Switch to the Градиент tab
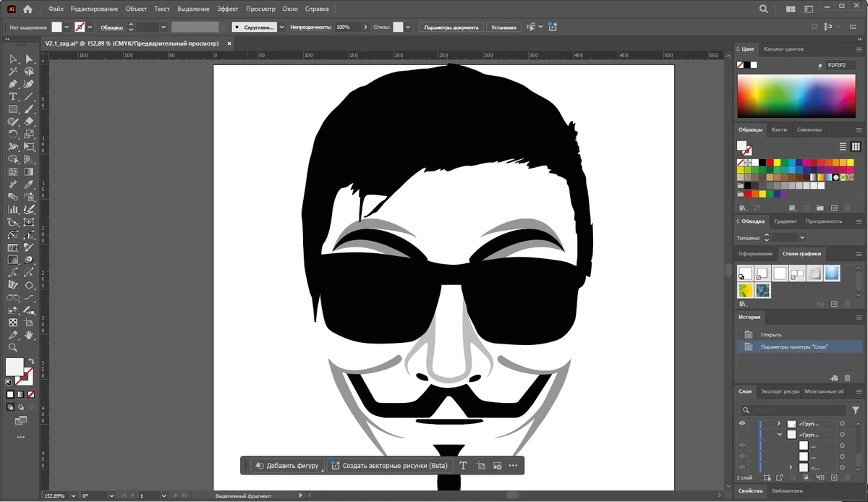868x502 pixels. pos(785,221)
